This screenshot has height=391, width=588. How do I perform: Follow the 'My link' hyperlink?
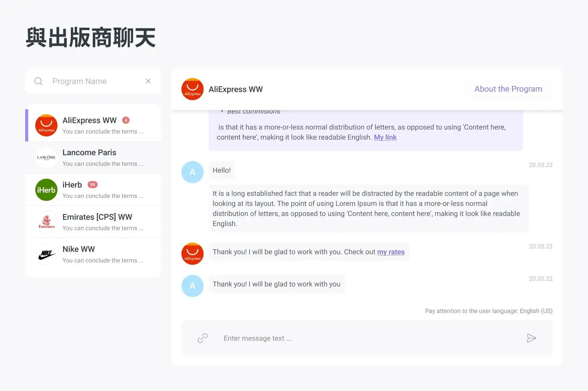click(385, 137)
